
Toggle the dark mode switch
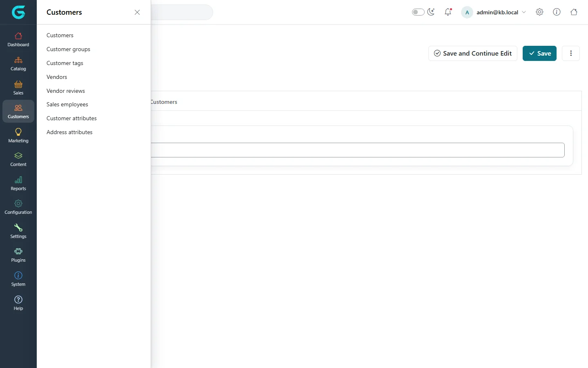click(418, 12)
